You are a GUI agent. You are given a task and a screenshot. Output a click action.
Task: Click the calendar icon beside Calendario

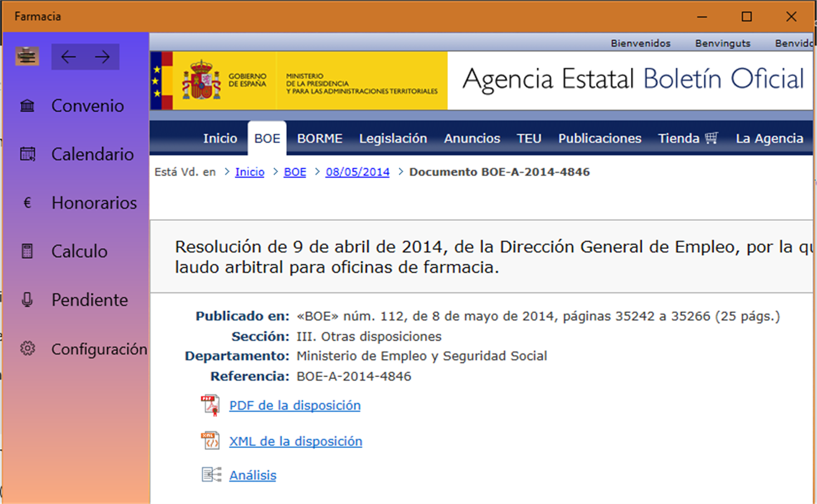[27, 154]
